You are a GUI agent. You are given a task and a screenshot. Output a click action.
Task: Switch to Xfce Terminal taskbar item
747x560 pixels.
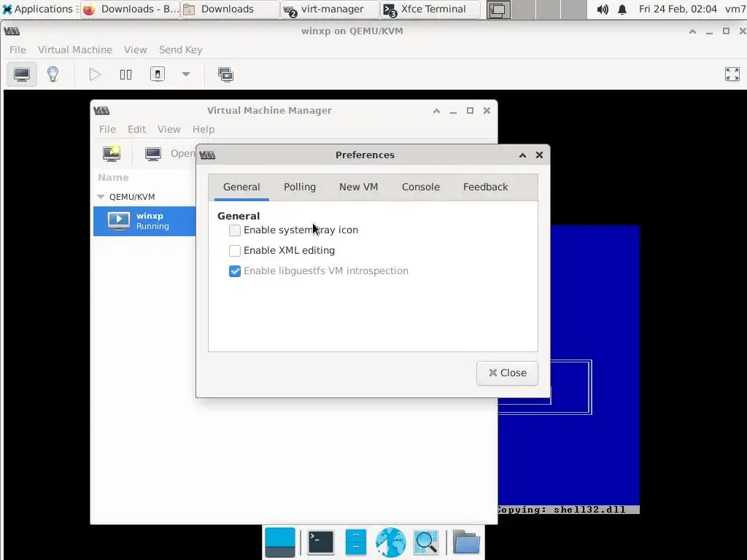click(x=430, y=9)
